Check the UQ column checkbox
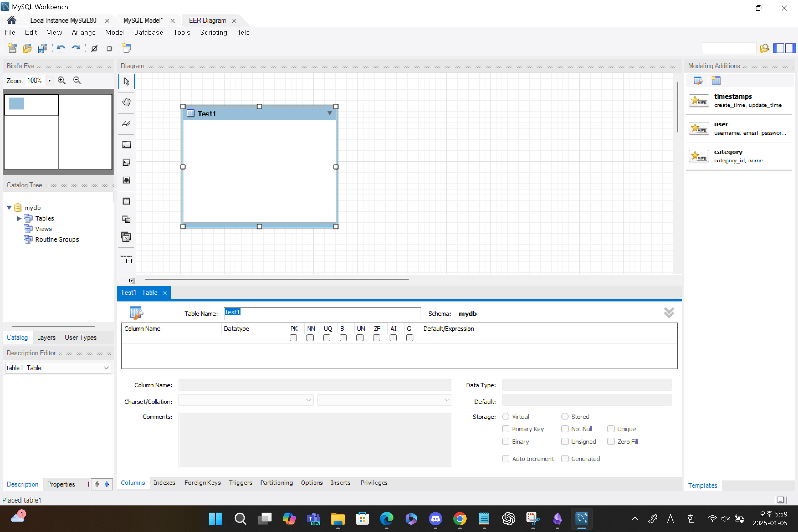This screenshot has width=798, height=532. click(x=327, y=338)
